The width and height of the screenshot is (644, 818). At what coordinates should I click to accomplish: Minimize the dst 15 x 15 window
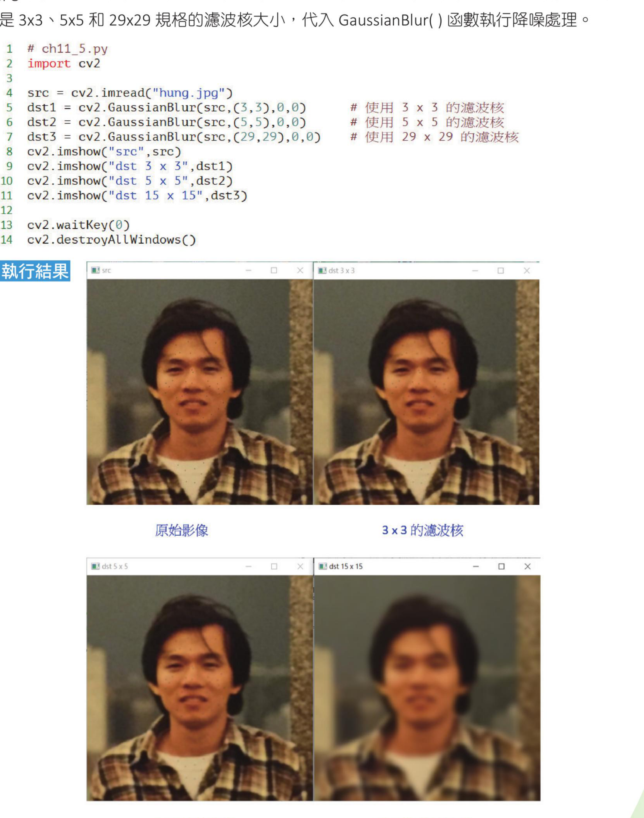[476, 567]
